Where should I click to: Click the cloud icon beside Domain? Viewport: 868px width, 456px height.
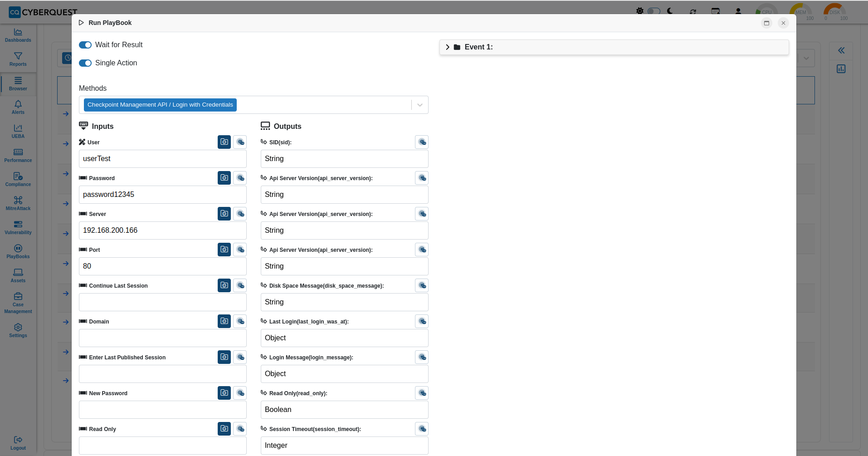coord(240,321)
